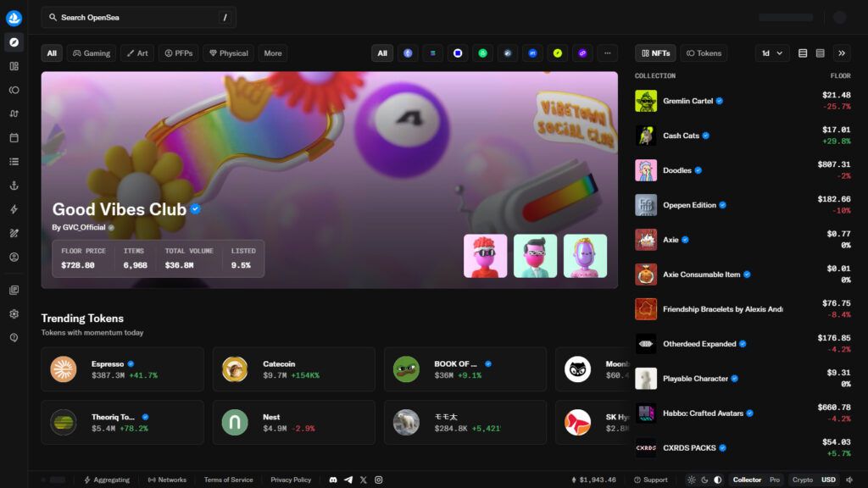Filter by Base chain icon
868x488 pixels.
pos(458,53)
